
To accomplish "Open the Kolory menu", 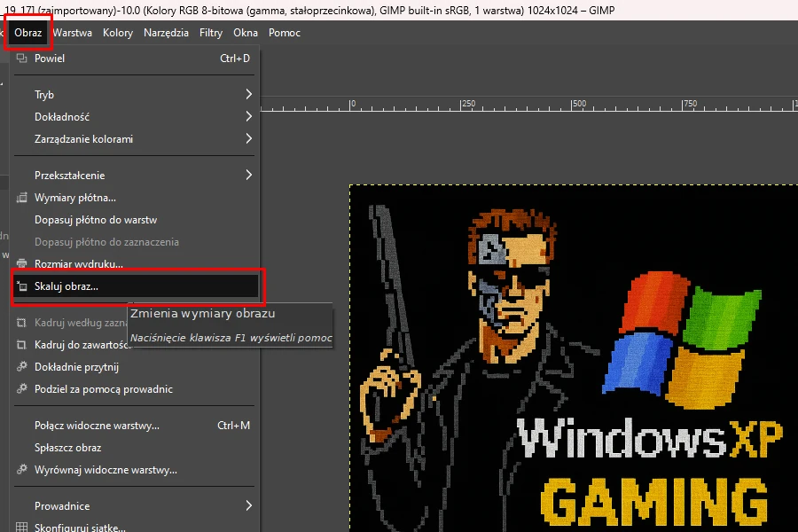I will coord(118,33).
